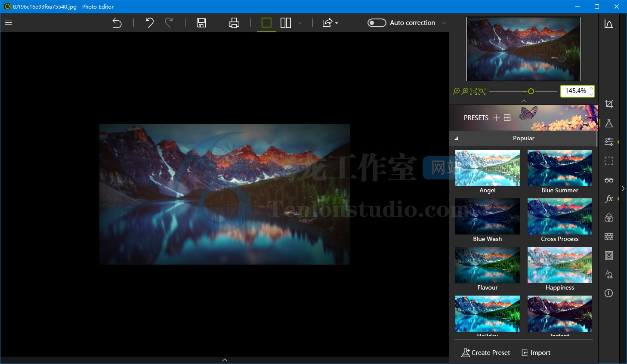Undo the last edit
Viewport: 627px width, 364px height.
click(x=149, y=23)
